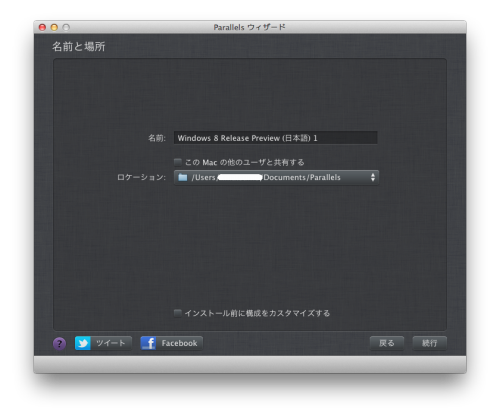This screenshot has height=420, width=500.
Task: Click the 続行 continue button
Action: [430, 343]
